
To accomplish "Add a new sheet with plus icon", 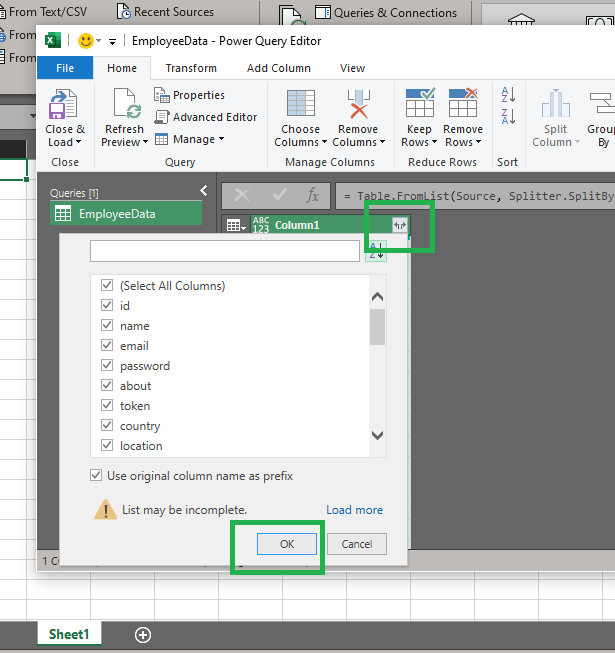I will pos(143,635).
